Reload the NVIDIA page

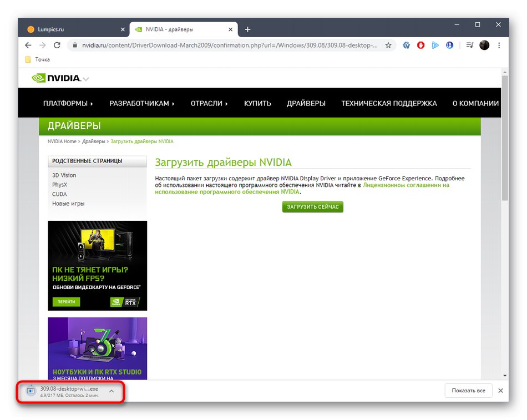tap(57, 45)
